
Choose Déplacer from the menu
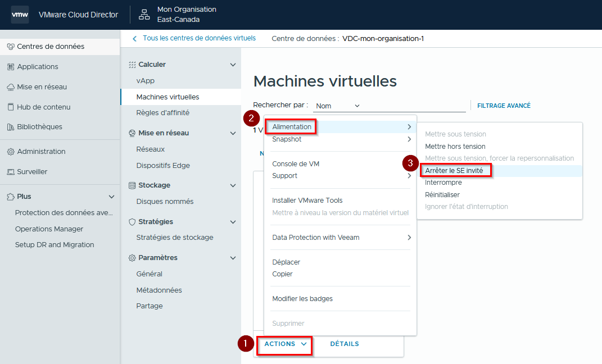coord(286,262)
